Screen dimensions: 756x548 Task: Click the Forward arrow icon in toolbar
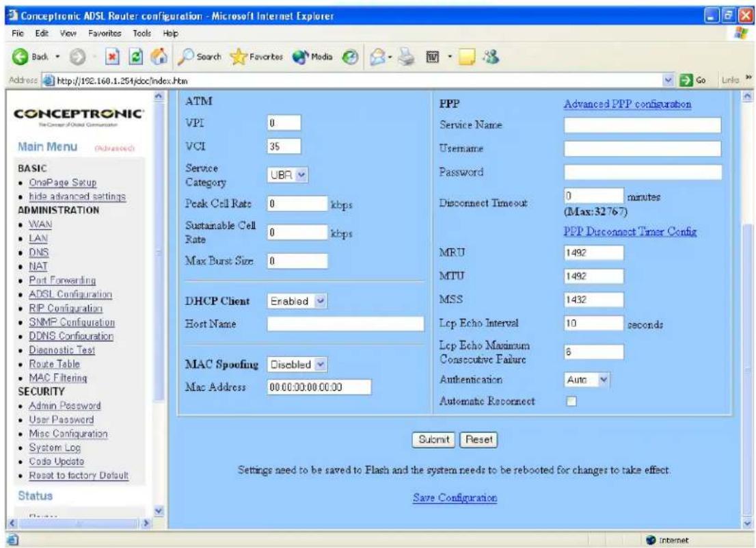click(77, 57)
